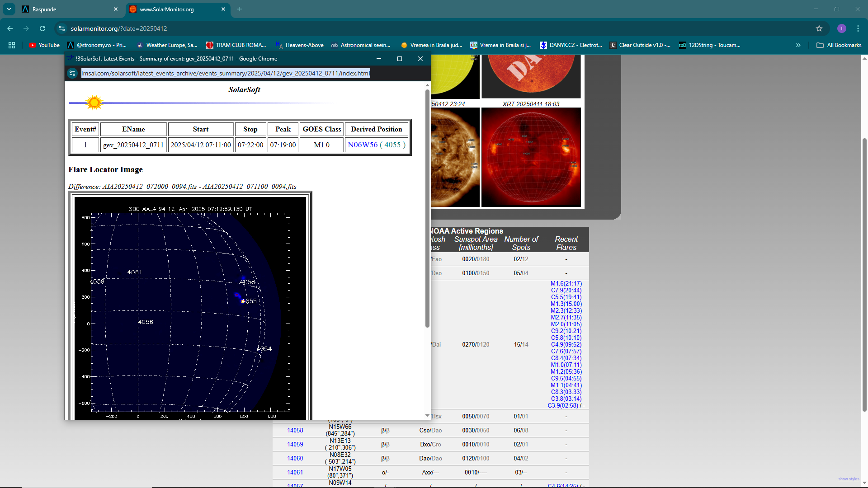Go forward to the next page
The width and height of the screenshot is (868, 488).
click(x=26, y=28)
